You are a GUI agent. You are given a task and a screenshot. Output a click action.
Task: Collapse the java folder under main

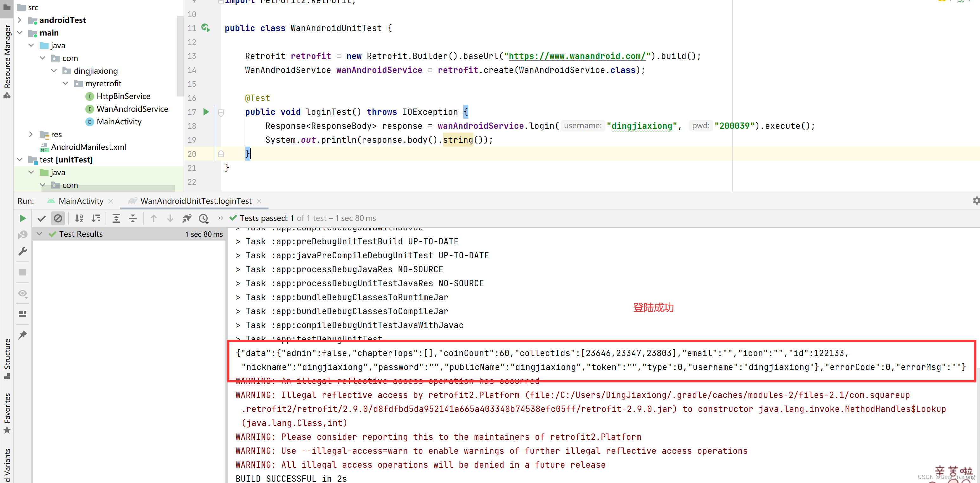(x=31, y=45)
